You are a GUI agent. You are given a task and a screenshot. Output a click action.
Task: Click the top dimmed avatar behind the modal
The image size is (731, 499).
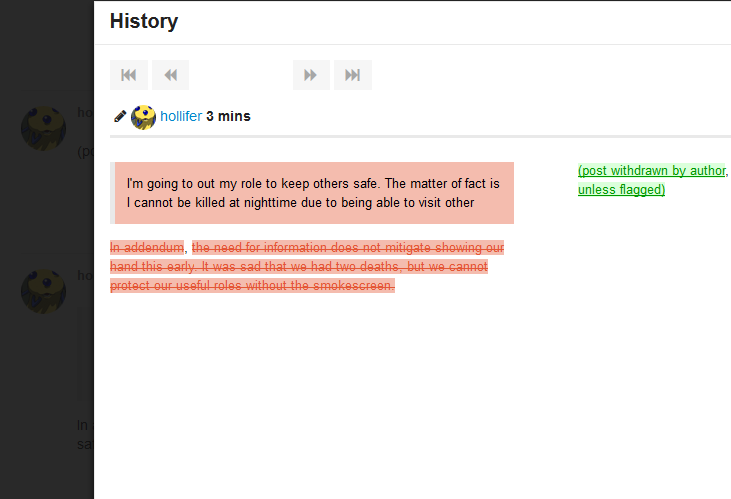pyautogui.click(x=44, y=127)
